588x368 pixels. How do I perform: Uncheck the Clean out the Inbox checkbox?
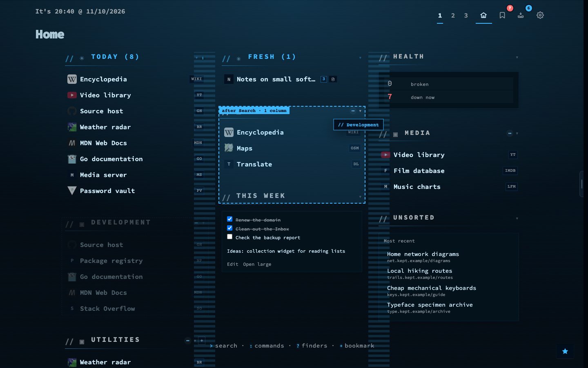(x=229, y=228)
